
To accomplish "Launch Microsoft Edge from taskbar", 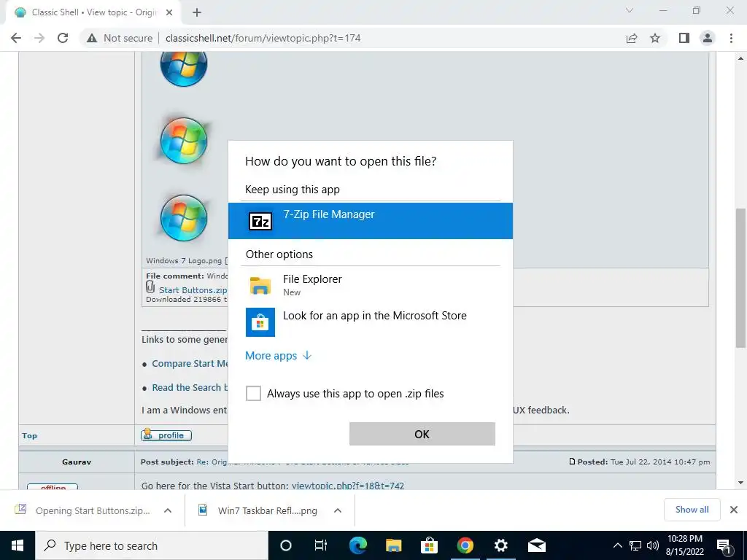I will click(357, 545).
